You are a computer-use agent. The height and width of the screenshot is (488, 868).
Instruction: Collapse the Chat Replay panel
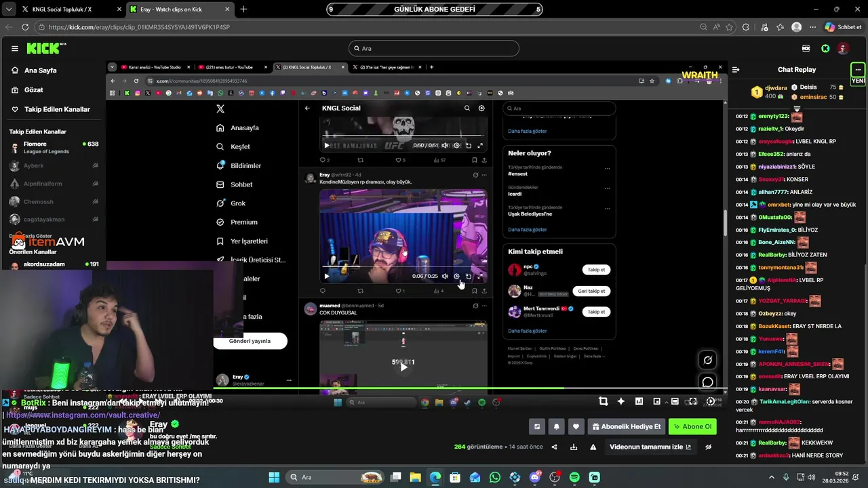point(736,69)
